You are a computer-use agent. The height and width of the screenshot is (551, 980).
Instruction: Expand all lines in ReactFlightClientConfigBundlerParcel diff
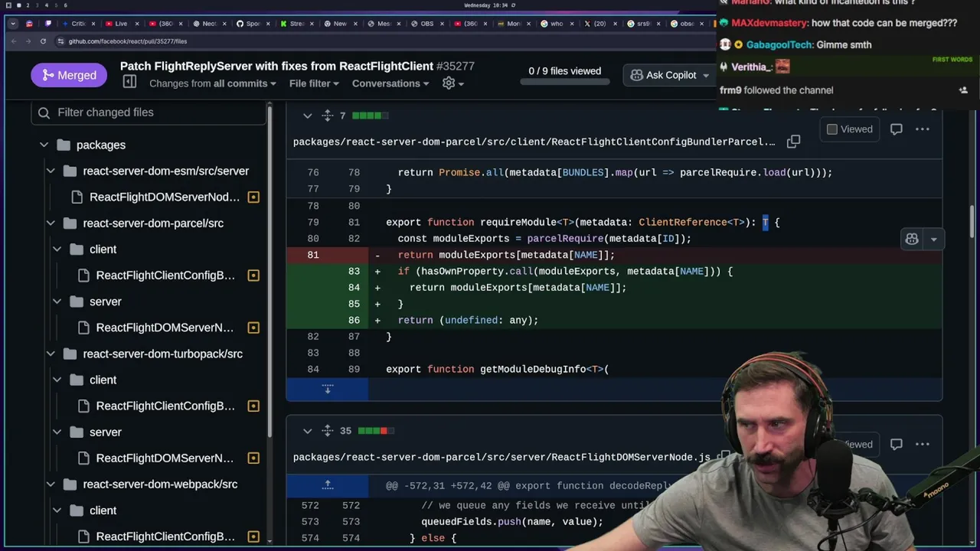(x=327, y=116)
